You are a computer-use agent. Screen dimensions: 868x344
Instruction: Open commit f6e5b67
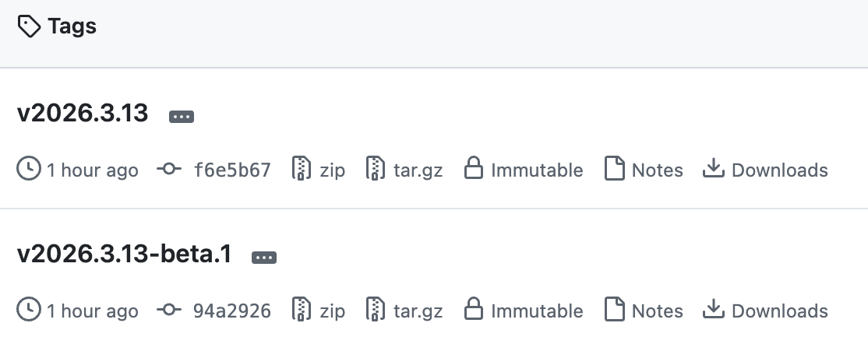(231, 170)
